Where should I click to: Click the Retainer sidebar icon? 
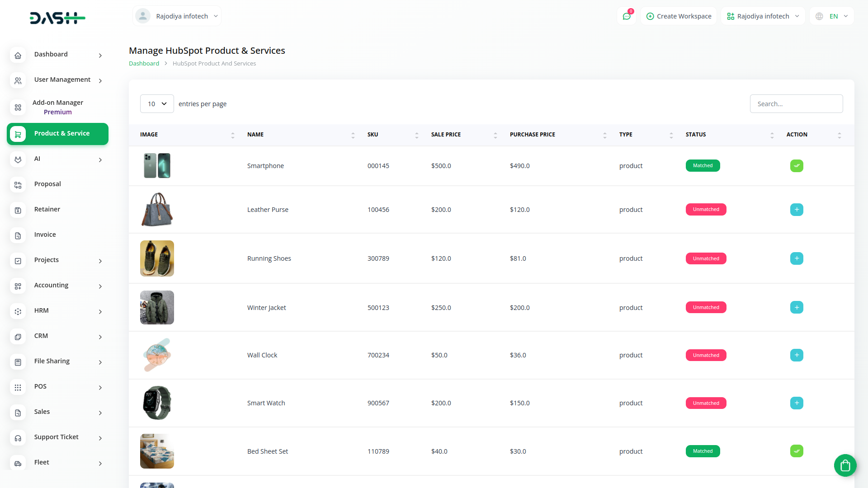coord(18,210)
